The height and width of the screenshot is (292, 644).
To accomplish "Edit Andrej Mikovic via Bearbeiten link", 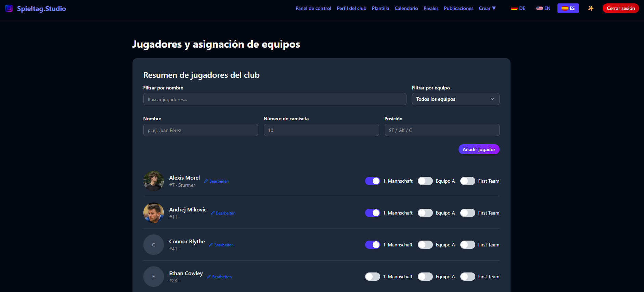I will pos(223,213).
